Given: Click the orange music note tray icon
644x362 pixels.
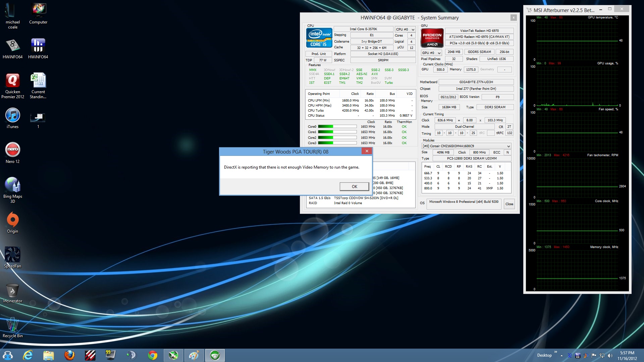Looking at the screenshot, I should (586, 356).
